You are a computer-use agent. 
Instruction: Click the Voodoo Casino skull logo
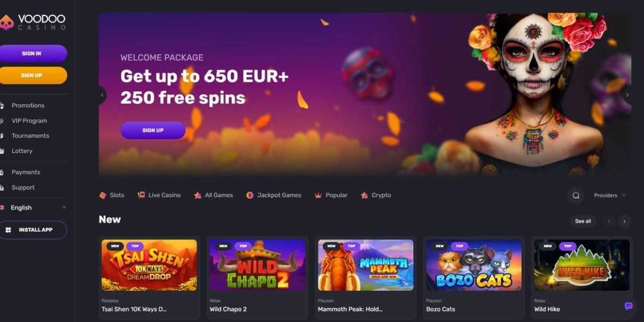[6, 22]
